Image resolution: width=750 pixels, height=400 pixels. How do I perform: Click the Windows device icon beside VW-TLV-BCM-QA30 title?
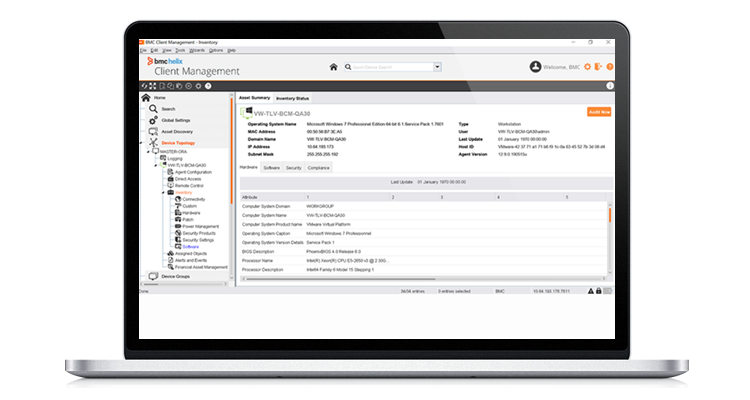click(247, 113)
